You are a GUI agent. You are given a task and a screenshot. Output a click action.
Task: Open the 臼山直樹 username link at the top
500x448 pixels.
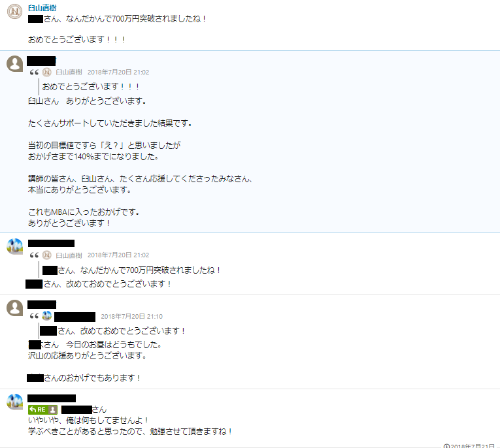pos(42,8)
